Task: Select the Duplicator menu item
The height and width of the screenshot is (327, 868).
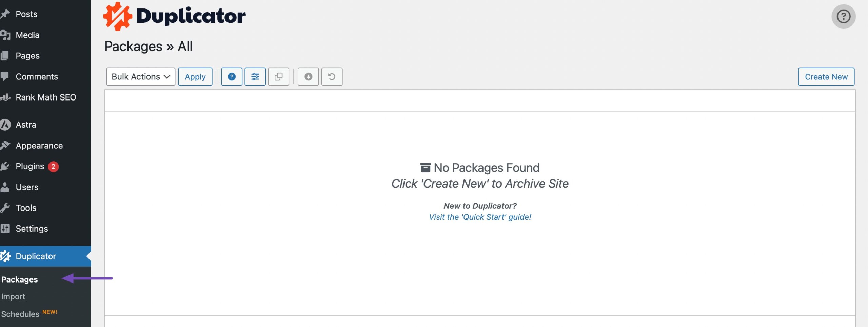Action: [45, 256]
